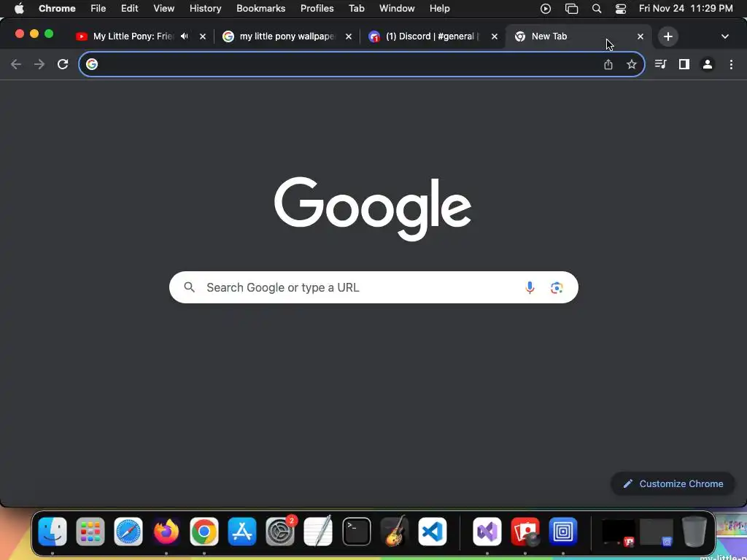Image resolution: width=747 pixels, height=560 pixels.
Task: Open Control Center in menu bar
Action: point(621,9)
